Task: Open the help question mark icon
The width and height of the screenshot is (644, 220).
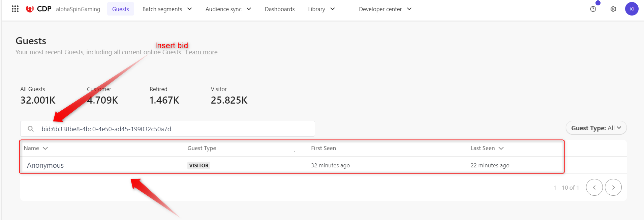Action: click(x=593, y=9)
